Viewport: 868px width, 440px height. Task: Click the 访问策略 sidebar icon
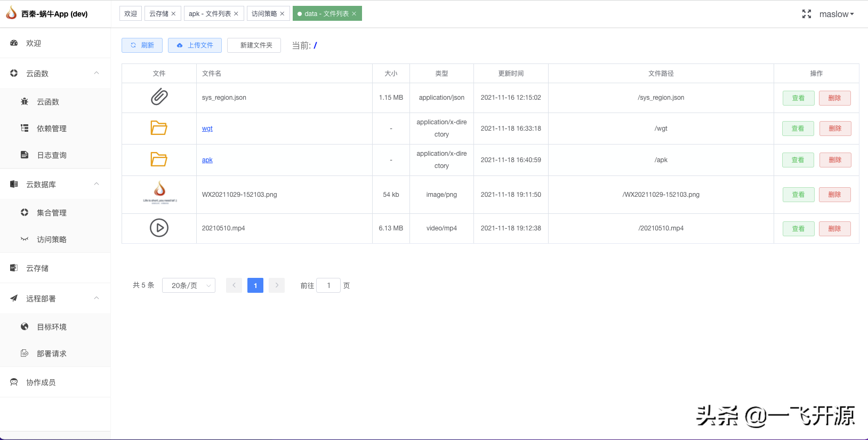click(25, 239)
